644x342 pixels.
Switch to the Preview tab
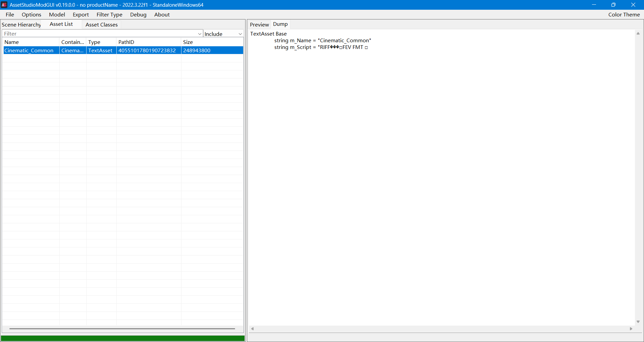[x=259, y=24]
